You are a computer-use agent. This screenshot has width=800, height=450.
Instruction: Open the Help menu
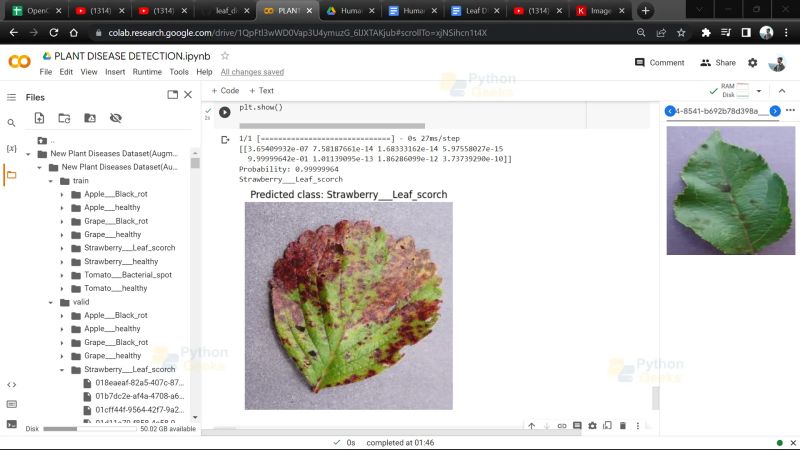click(204, 72)
